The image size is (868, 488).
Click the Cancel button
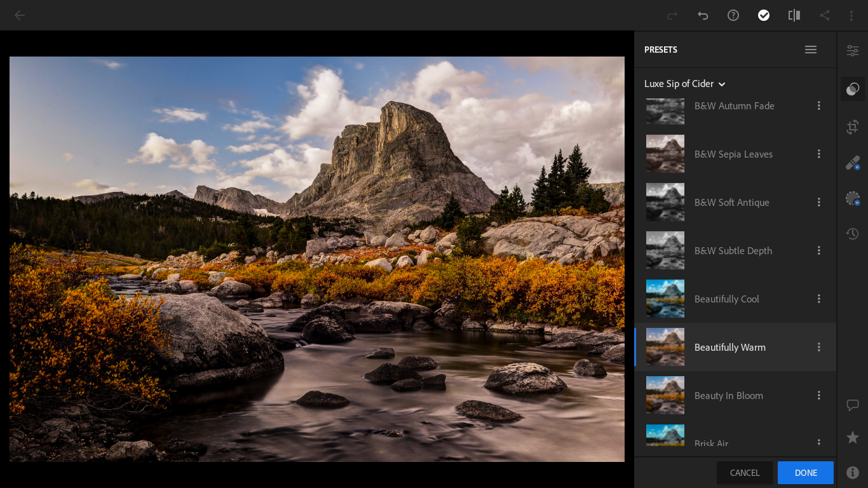tap(745, 473)
